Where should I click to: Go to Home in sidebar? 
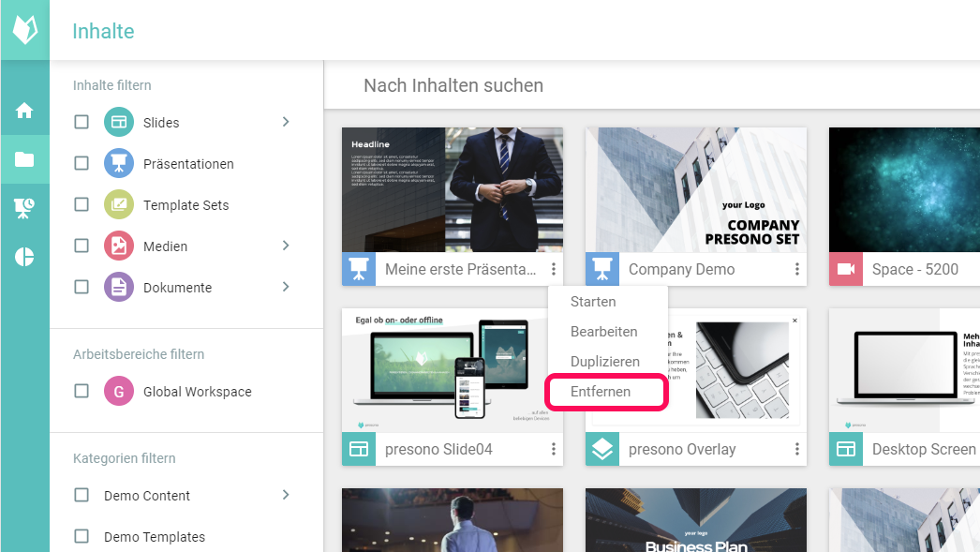pos(24,111)
